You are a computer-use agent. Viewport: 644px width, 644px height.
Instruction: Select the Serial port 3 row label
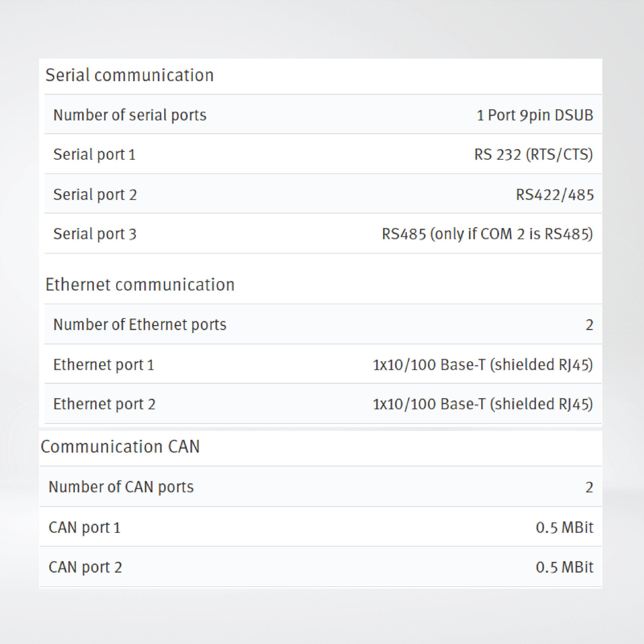pos(95,234)
